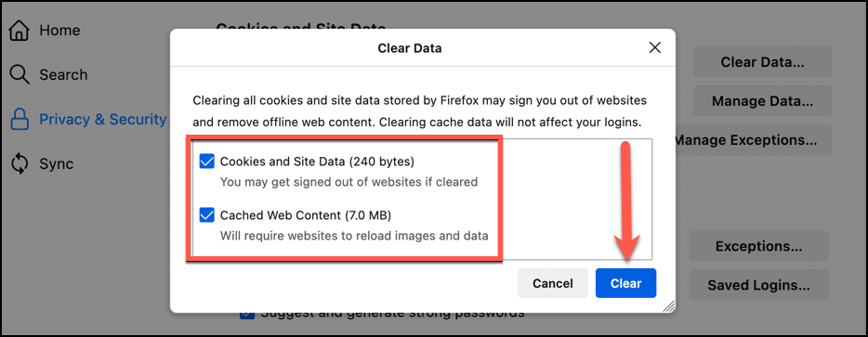Go to the Sync settings label
This screenshot has height=337, width=868.
coord(56,164)
